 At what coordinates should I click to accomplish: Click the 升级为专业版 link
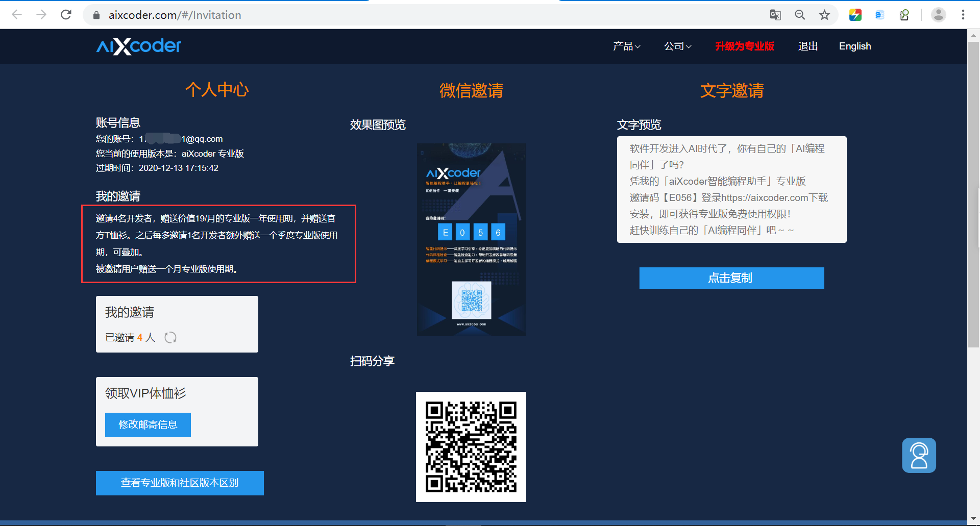[x=744, y=46]
